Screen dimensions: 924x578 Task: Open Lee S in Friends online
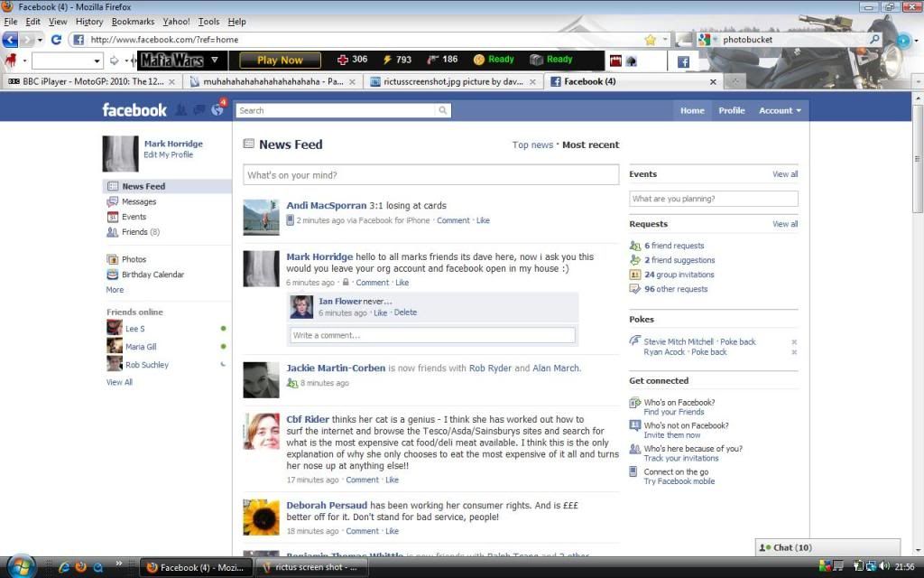coord(135,329)
